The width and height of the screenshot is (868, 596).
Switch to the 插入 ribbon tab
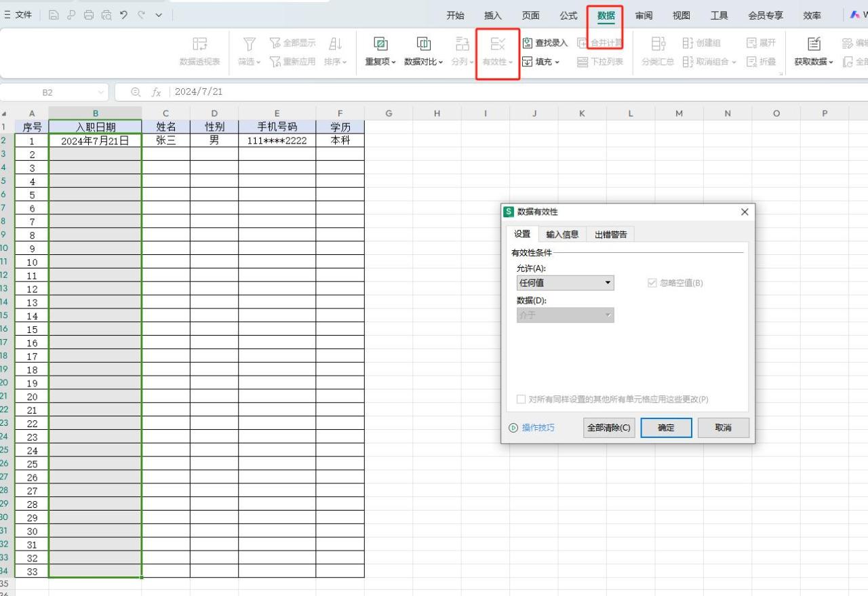click(x=493, y=16)
